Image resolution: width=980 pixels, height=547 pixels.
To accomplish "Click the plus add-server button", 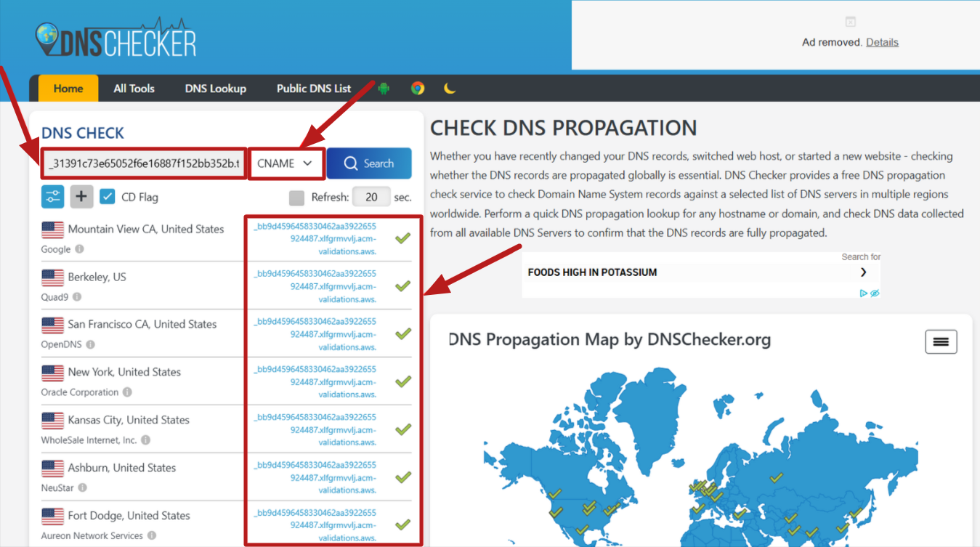I will pyautogui.click(x=81, y=196).
